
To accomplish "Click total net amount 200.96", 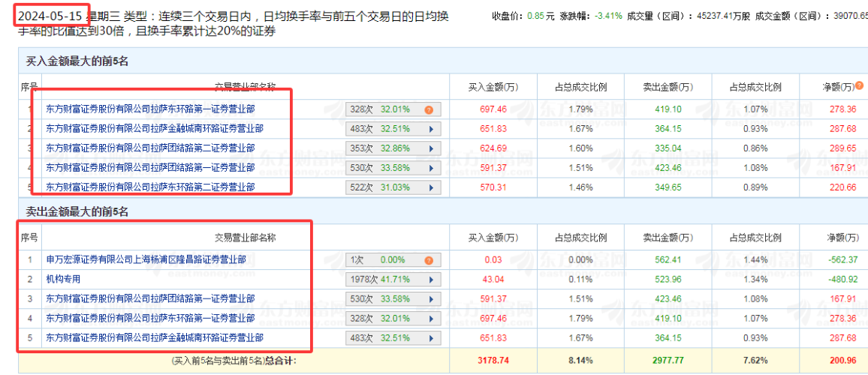I will 845,361.
